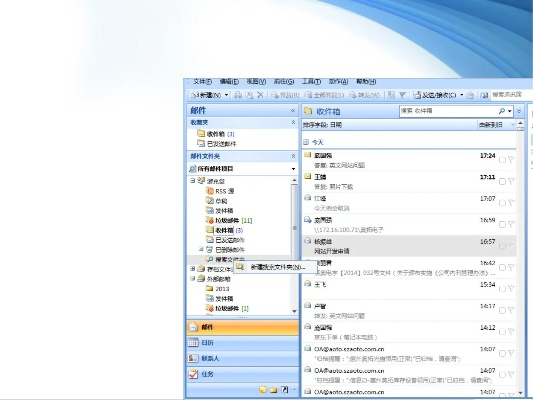The image size is (533, 400).
Task: Switch to the Tasks (任务) navigation button
Action: 243,374
